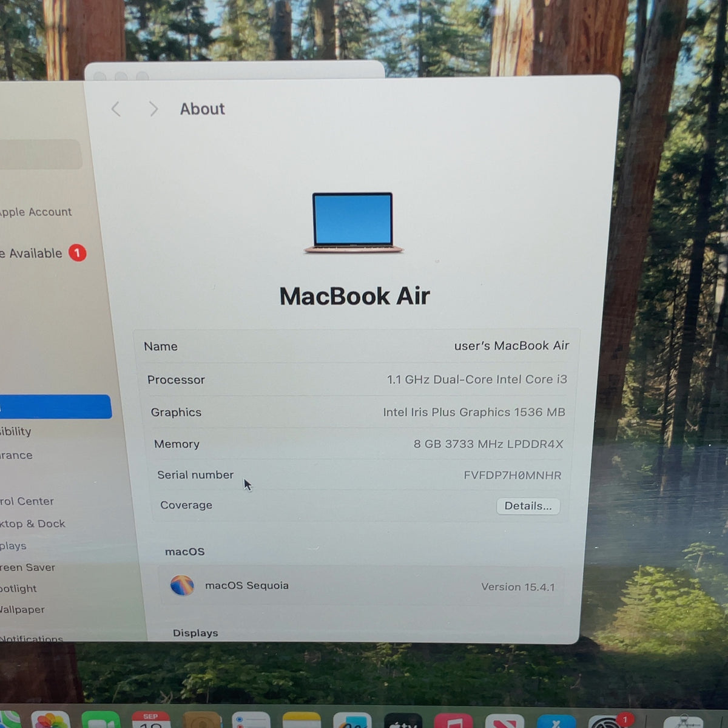This screenshot has width=728, height=728.
Task: Open Notifications in the sidebar
Action: point(32,638)
